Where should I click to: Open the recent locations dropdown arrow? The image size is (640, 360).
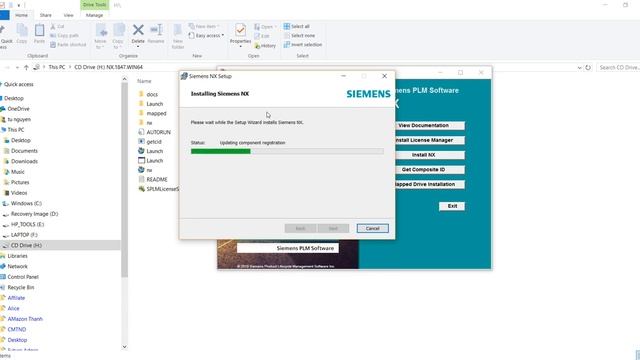click(x=17, y=67)
